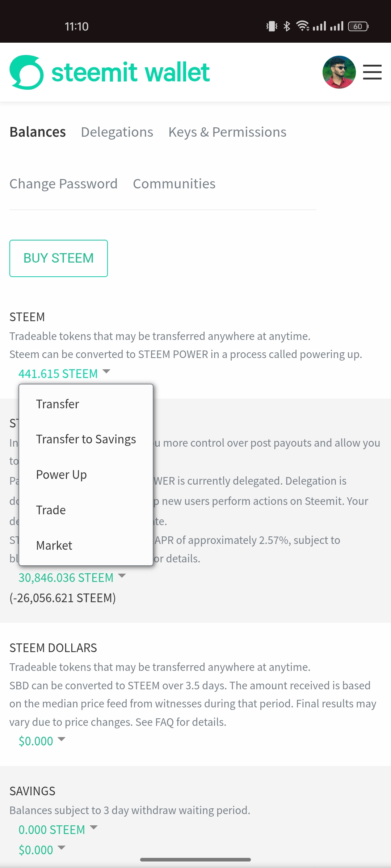Image resolution: width=391 pixels, height=868 pixels.
Task: Select Transfer to Savings option
Action: pos(86,439)
